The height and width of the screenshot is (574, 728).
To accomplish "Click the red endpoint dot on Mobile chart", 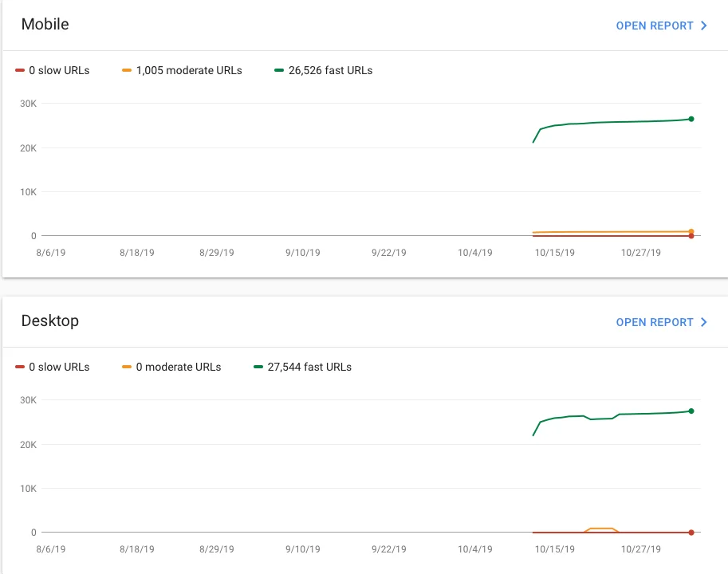I will point(691,236).
